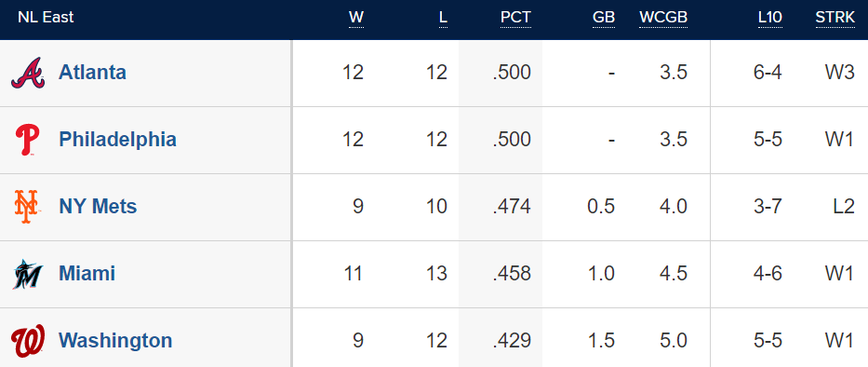Open the Miami team link
Viewport: 868px width, 367px height.
click(x=87, y=273)
